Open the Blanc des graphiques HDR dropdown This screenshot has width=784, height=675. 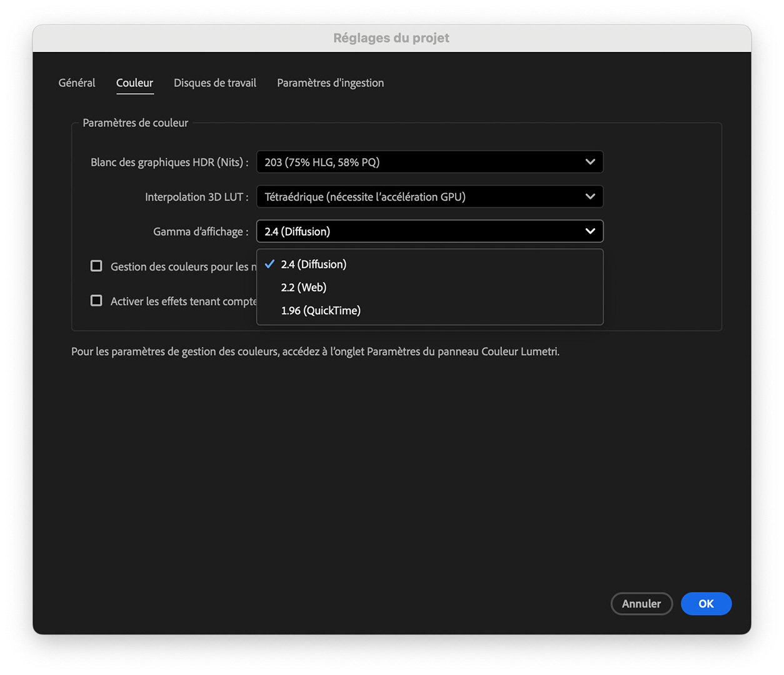[x=429, y=162]
